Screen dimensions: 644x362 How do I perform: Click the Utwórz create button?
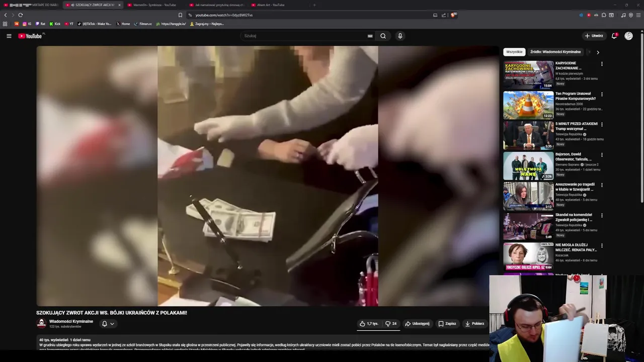point(594,36)
